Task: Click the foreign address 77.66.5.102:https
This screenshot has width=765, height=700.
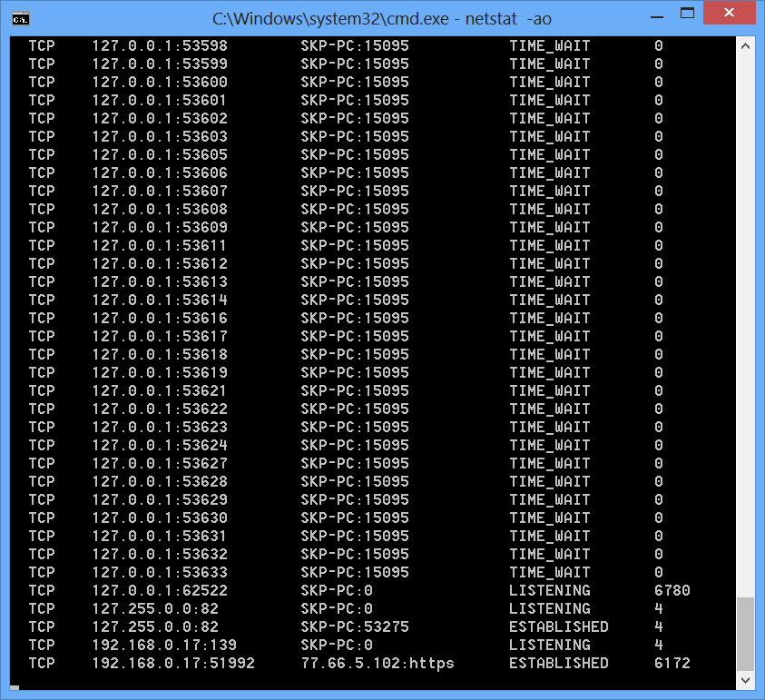Action: coord(377,664)
